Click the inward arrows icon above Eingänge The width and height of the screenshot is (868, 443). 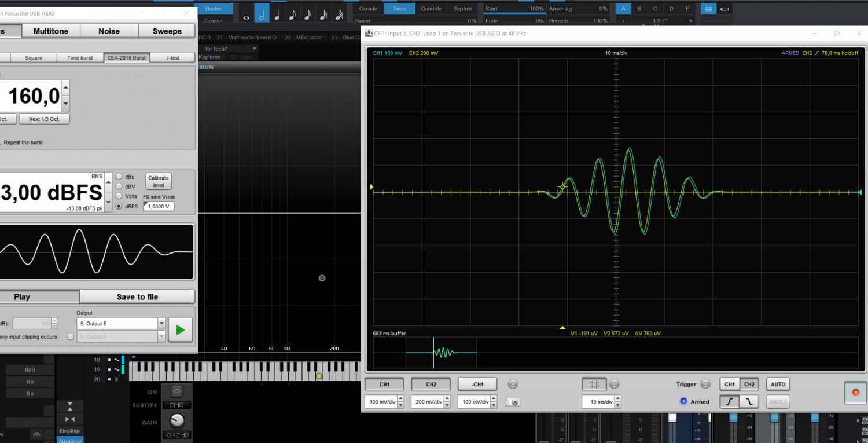(x=70, y=419)
